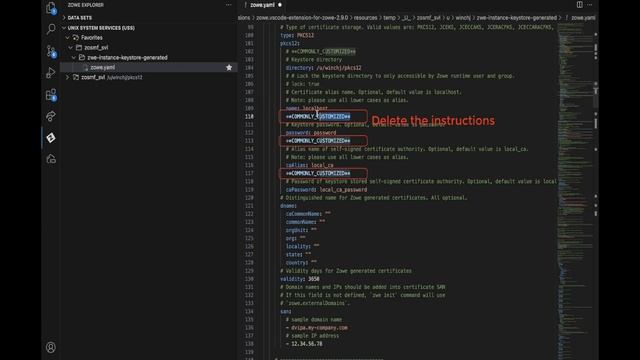The image size is (640, 360).
Task: Click the 'dname:' key line
Action: (x=289, y=206)
